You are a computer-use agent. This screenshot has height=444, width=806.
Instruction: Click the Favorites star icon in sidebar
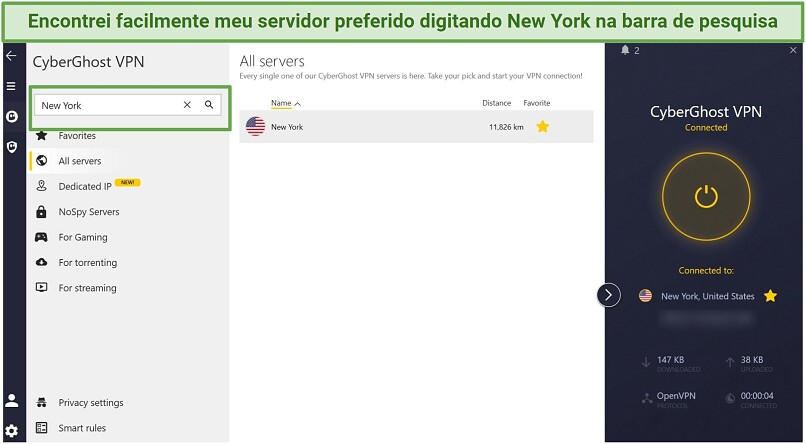[42, 135]
